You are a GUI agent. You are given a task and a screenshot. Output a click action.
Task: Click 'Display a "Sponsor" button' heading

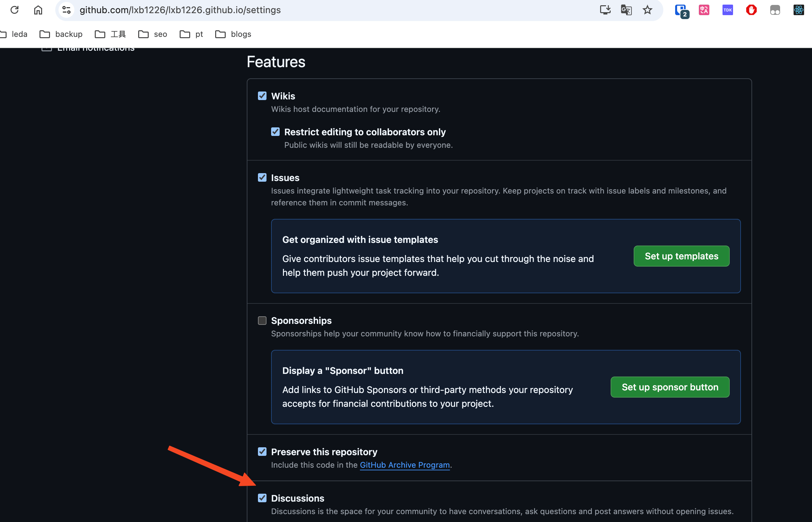[x=343, y=371]
